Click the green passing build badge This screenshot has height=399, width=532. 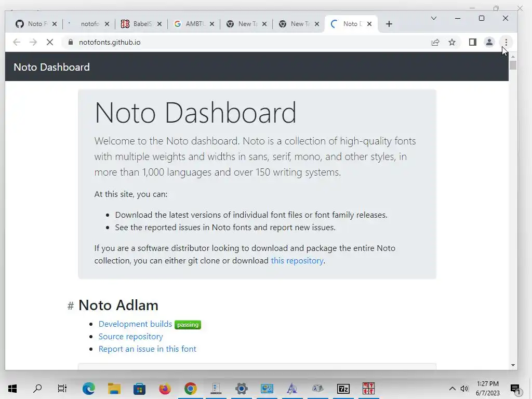pyautogui.click(x=188, y=325)
